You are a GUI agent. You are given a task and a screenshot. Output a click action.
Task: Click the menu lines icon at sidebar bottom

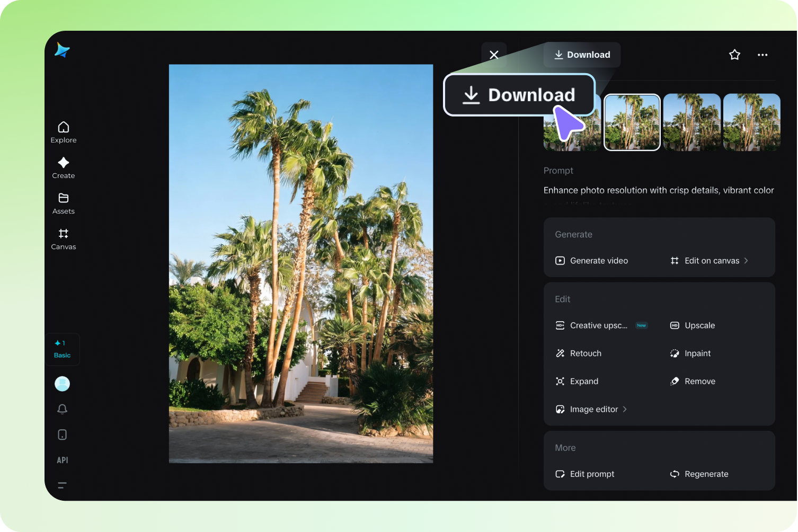click(x=62, y=485)
